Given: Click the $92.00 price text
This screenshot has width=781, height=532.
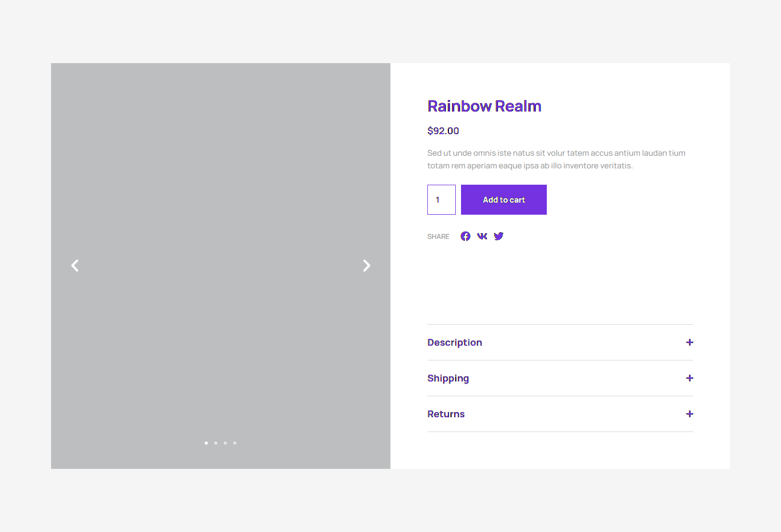Looking at the screenshot, I should tap(443, 131).
